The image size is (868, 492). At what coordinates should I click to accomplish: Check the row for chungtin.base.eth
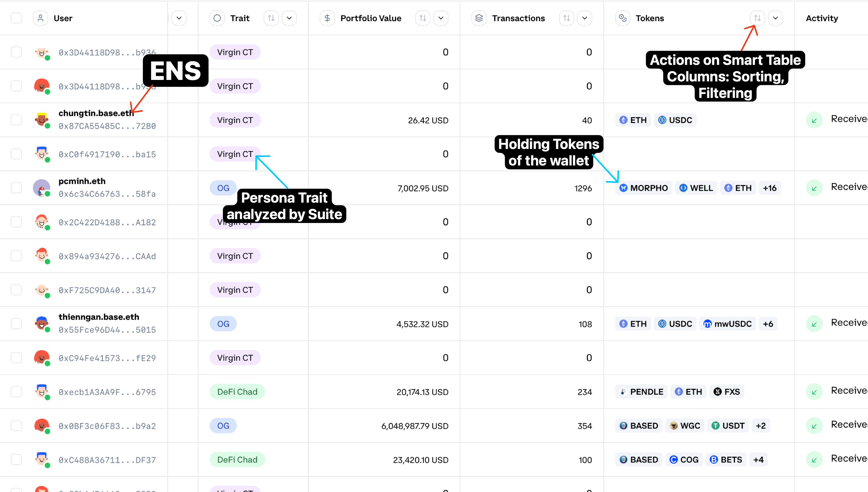tap(16, 120)
